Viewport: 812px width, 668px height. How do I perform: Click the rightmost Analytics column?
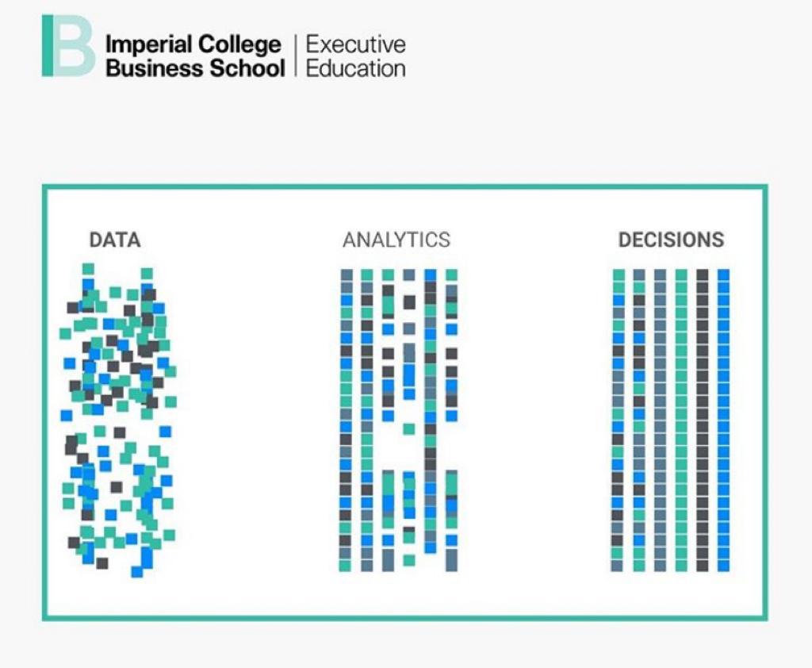[451, 420]
